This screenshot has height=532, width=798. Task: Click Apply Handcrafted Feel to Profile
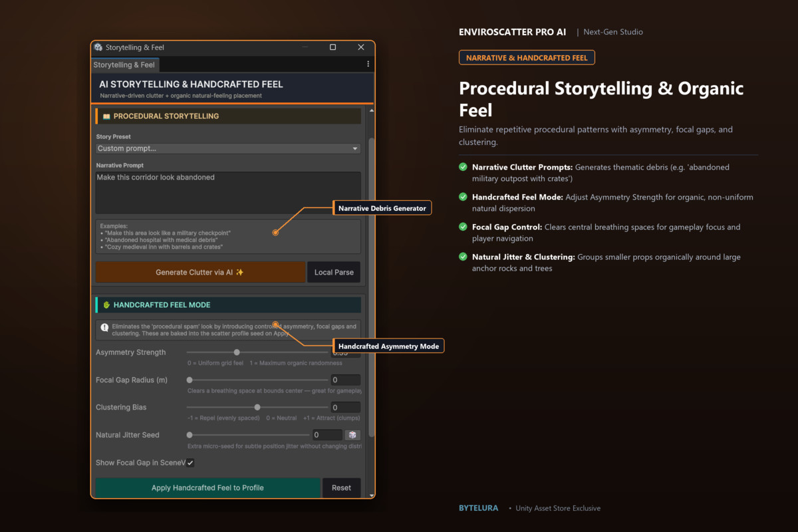207,487
